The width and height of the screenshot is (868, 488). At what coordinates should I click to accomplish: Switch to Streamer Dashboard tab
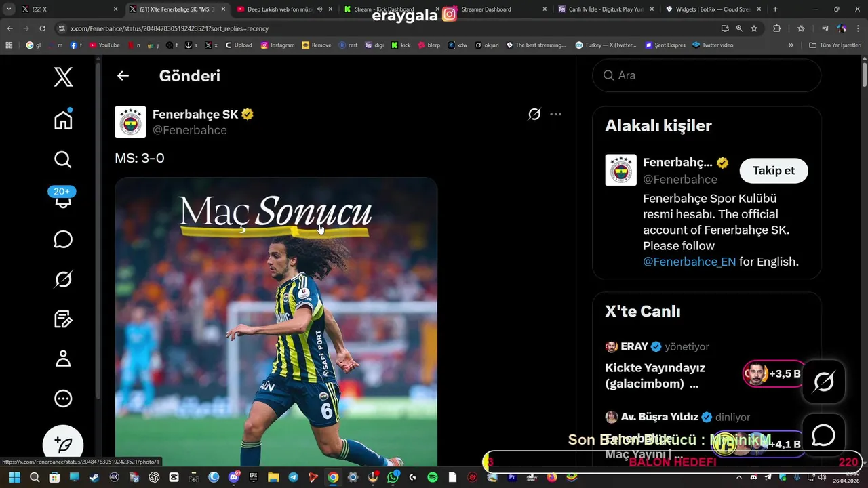tap(498, 9)
